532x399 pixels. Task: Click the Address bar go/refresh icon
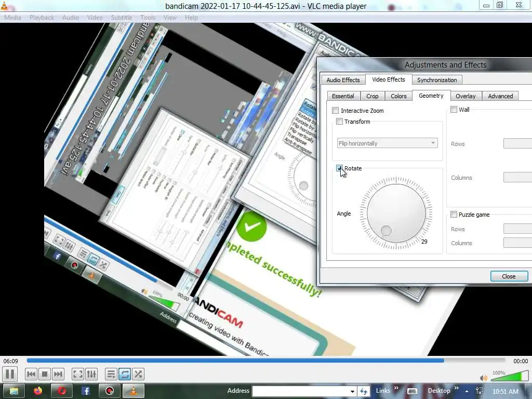(x=363, y=391)
